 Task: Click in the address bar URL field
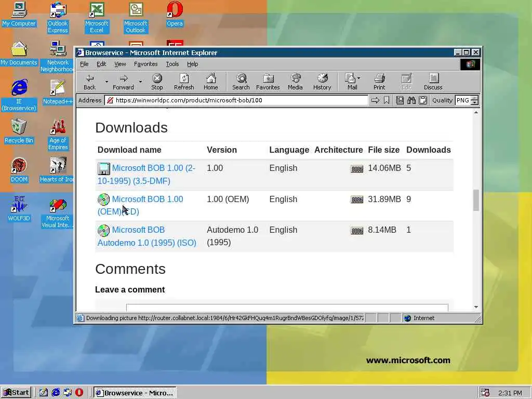(x=237, y=100)
